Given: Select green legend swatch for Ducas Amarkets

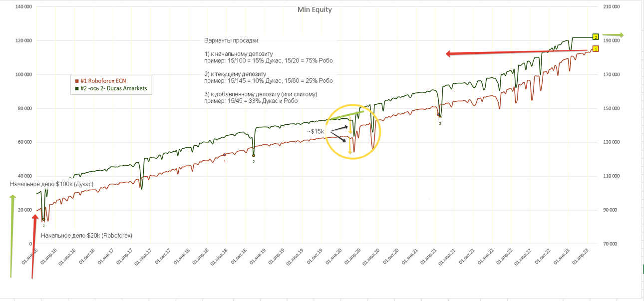Looking at the screenshot, I should (76, 89).
